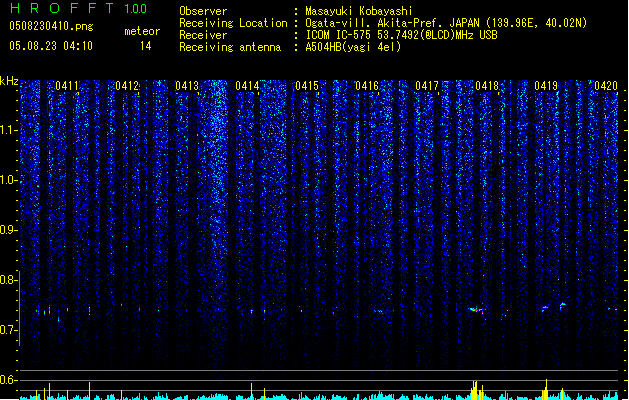Click the 0.8 kHz axis label

click(9, 280)
